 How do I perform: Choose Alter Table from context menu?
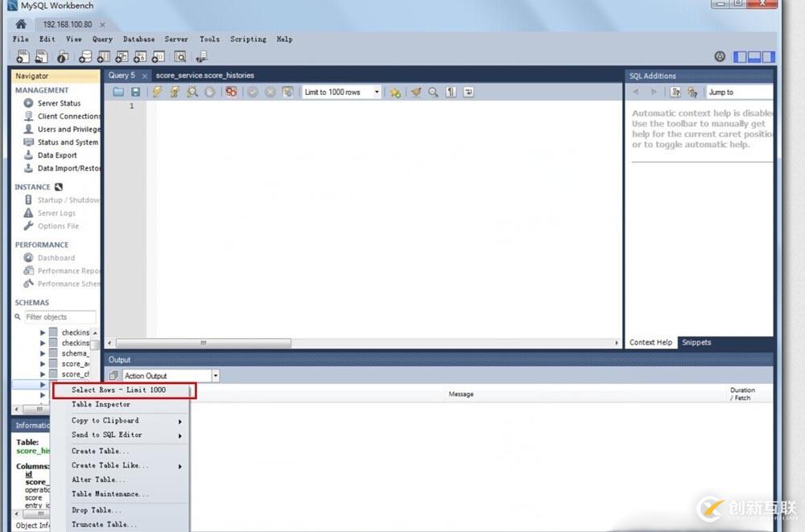(122, 479)
